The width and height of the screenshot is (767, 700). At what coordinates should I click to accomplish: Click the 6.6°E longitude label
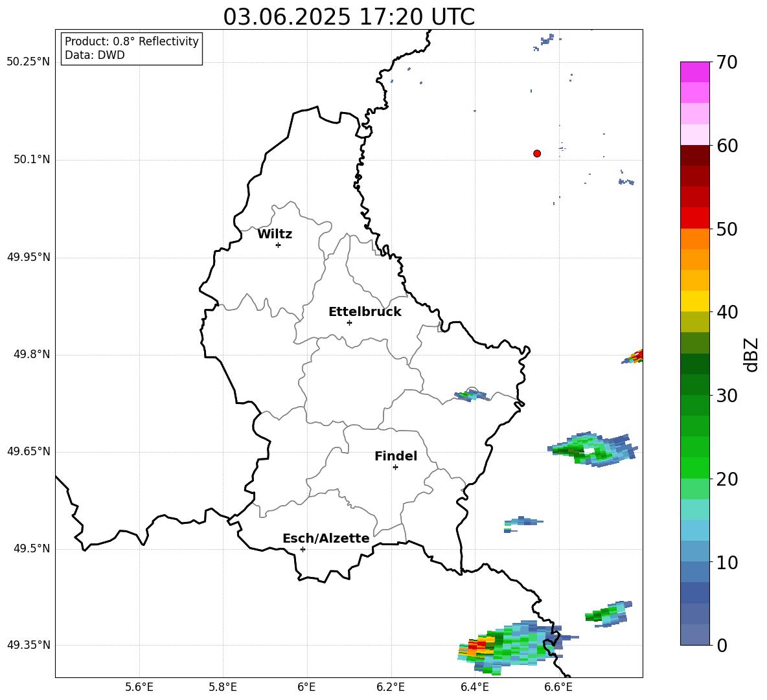tap(558, 687)
